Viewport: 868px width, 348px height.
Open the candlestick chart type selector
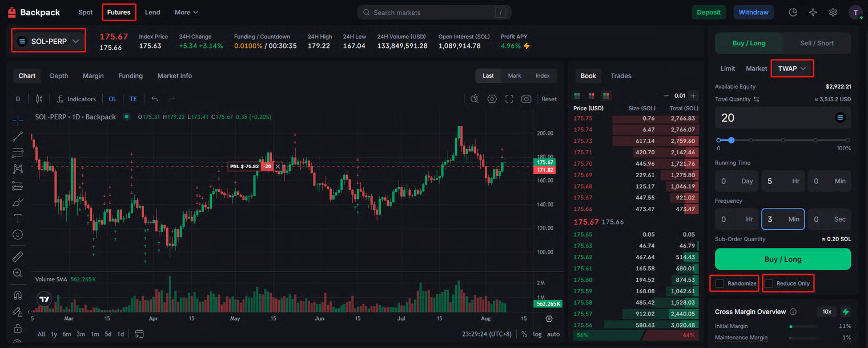pyautogui.click(x=39, y=99)
